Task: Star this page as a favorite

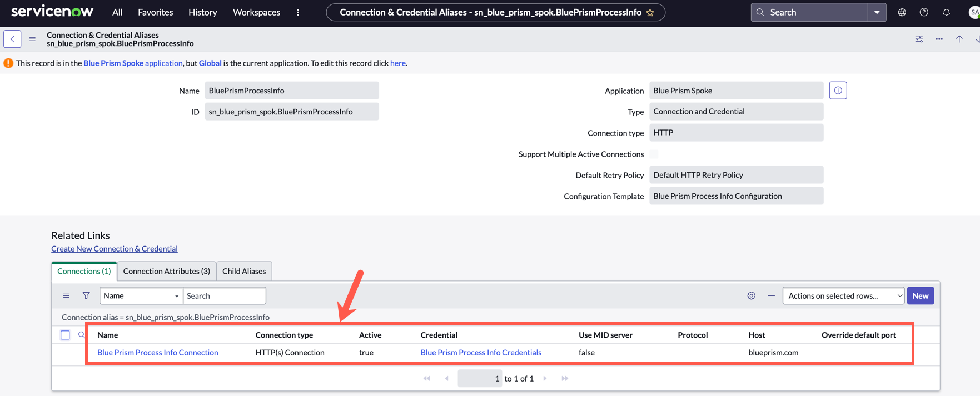Action: click(x=650, y=12)
